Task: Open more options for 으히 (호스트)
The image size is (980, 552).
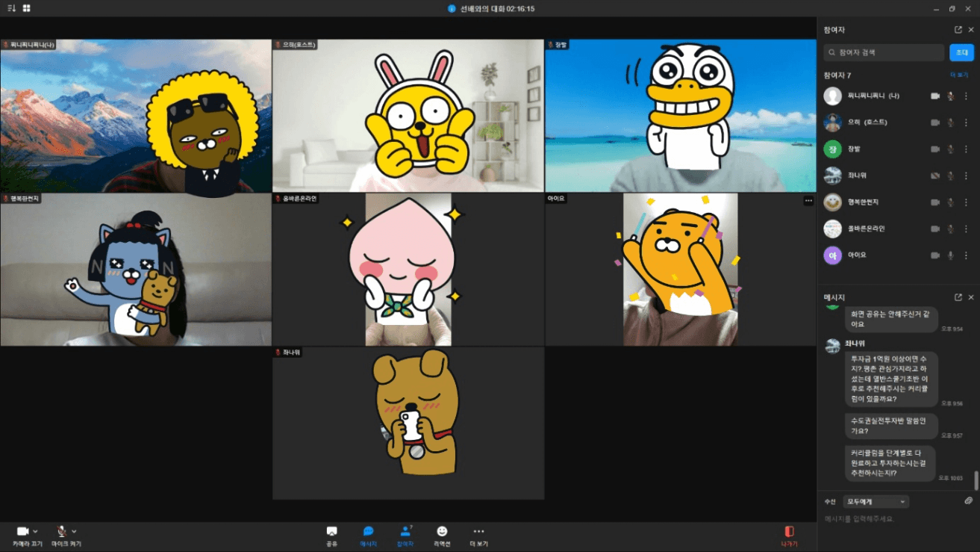Action: tap(966, 123)
